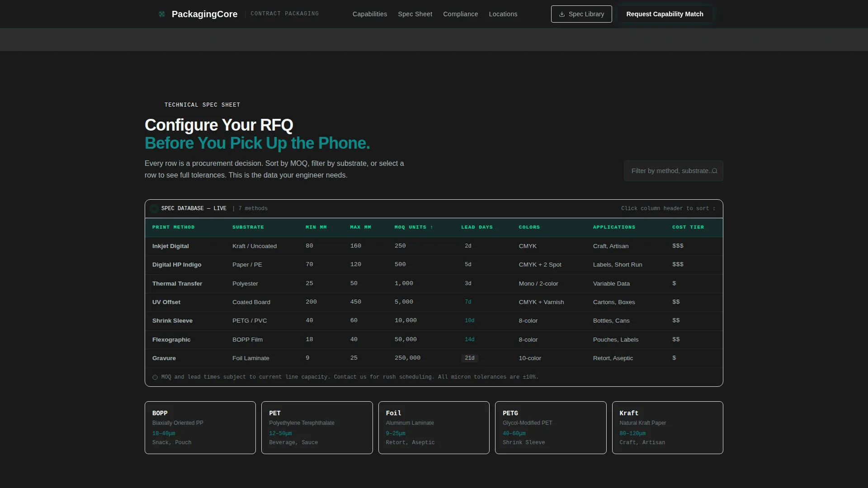Open the Capabilities nav item
The height and width of the screenshot is (488, 868).
click(x=370, y=14)
